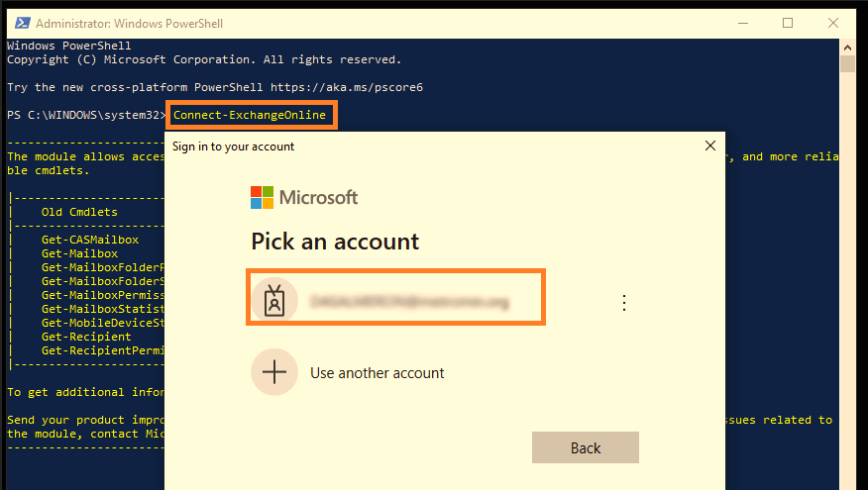The height and width of the screenshot is (490, 868).
Task: Maximize the PowerShell window
Action: point(788,23)
